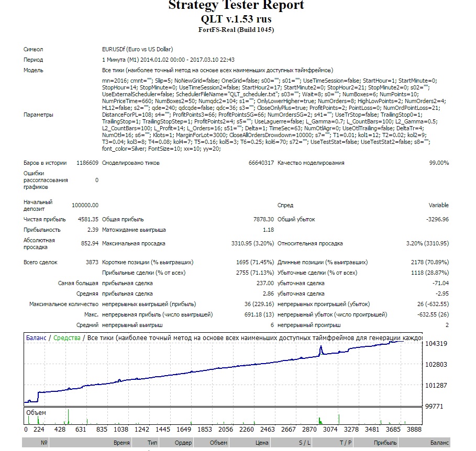Viewport: 476px width, 451px height.
Task: Click symbol value 'EURUSDf (Euro vs US Dollar)'
Action: click(x=138, y=49)
